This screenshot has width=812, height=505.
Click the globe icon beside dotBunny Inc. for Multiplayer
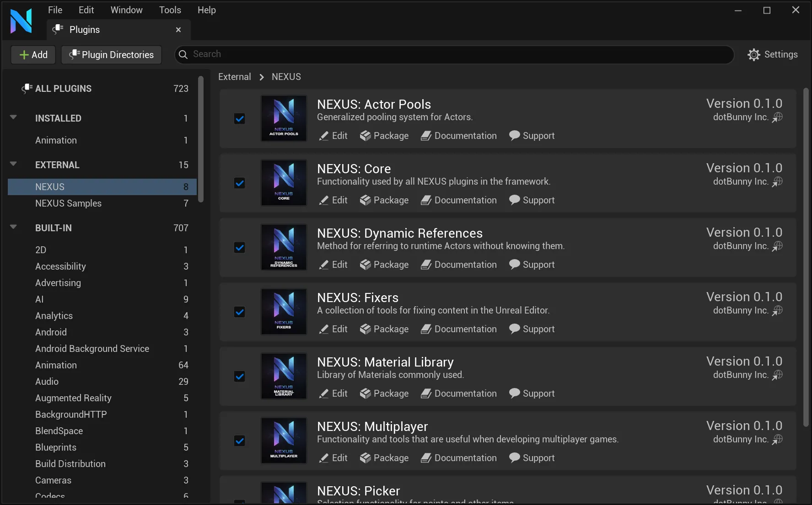click(x=777, y=439)
